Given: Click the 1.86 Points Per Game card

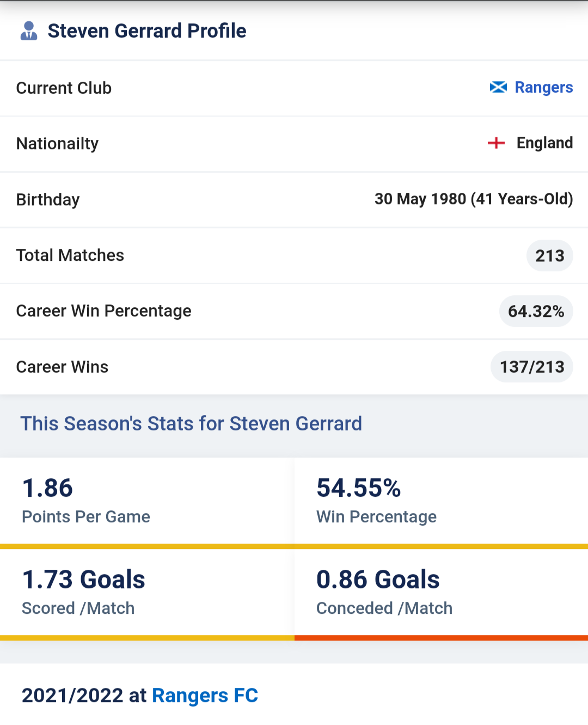Looking at the screenshot, I should click(147, 501).
